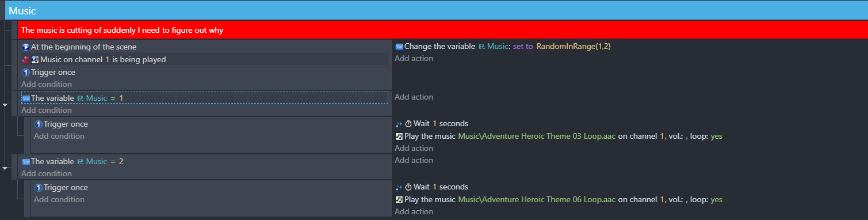This screenshot has width=868, height=220.
Task: Collapse the Music = 1 event sub-events
Action: (5, 105)
